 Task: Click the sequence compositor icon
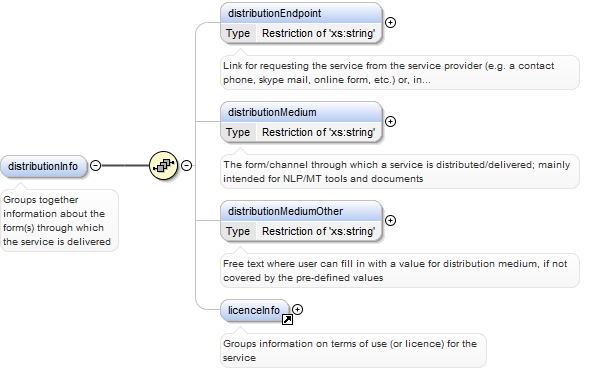(163, 166)
